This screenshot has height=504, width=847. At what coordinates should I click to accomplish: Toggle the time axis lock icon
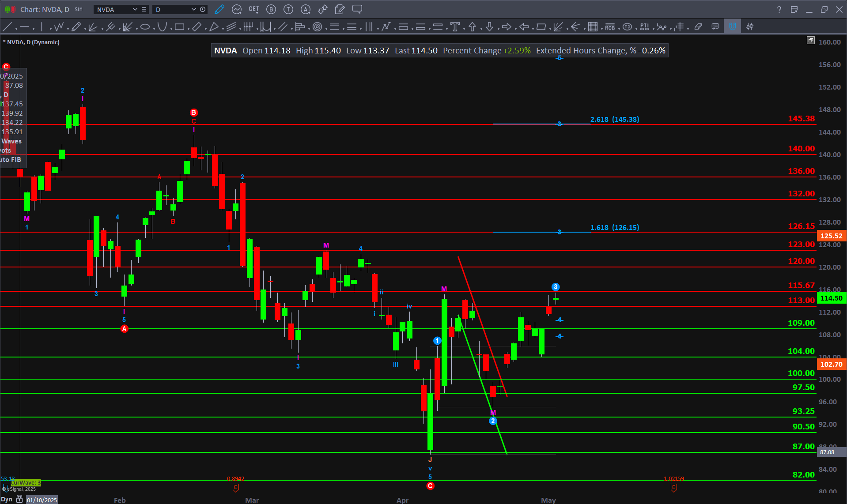[19, 499]
